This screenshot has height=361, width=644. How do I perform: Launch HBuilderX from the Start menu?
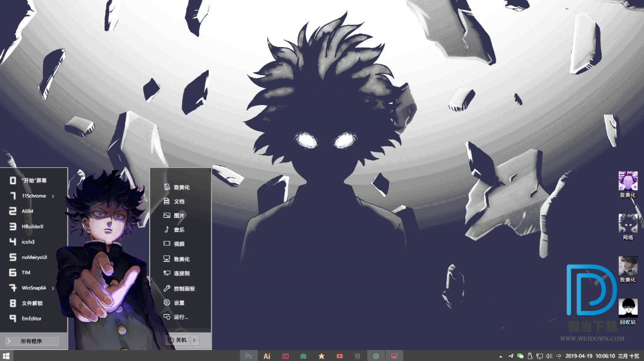click(x=33, y=227)
